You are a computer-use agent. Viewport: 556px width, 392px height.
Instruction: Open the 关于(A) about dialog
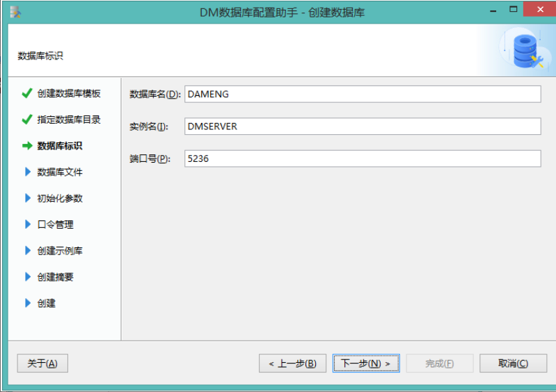coord(42,364)
